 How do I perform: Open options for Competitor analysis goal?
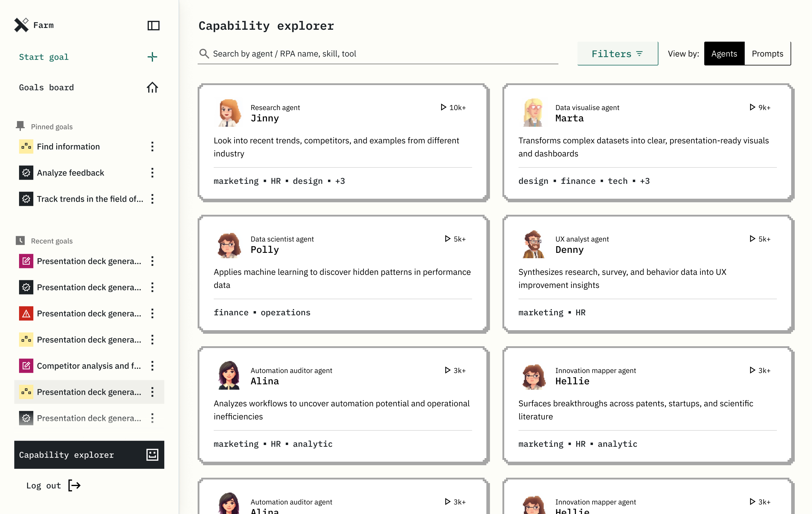coord(152,366)
